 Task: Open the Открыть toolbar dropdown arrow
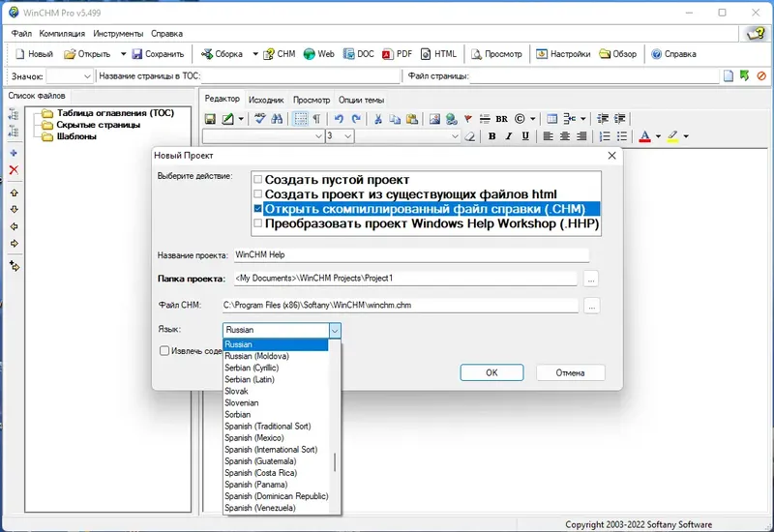(x=124, y=54)
